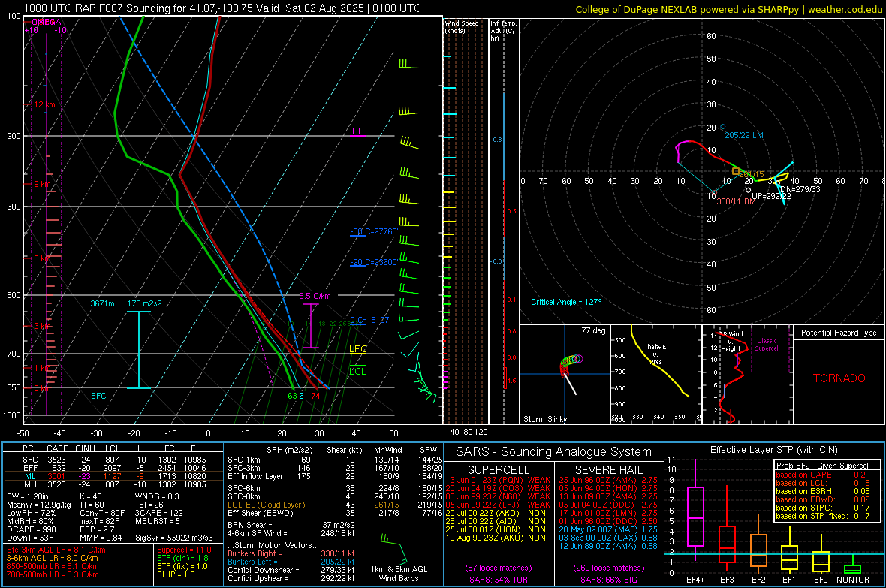The width and height of the screenshot is (886, 588).
Task: Click the 'CAPE' column header in parcel table
Action: point(57,448)
